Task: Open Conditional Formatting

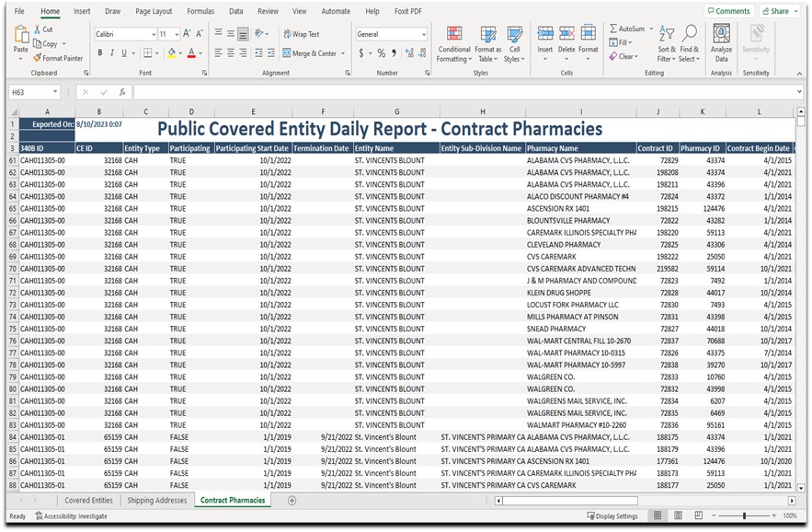Action: coord(454,44)
